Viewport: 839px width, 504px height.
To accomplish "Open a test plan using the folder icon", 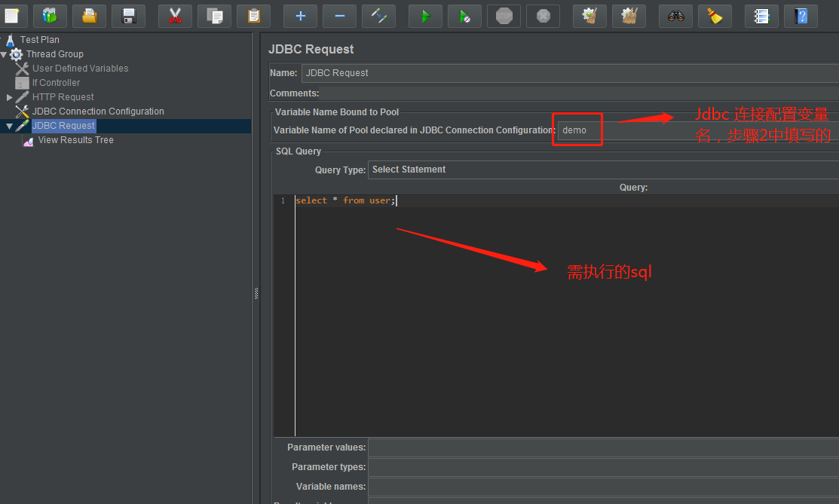I will [89, 15].
